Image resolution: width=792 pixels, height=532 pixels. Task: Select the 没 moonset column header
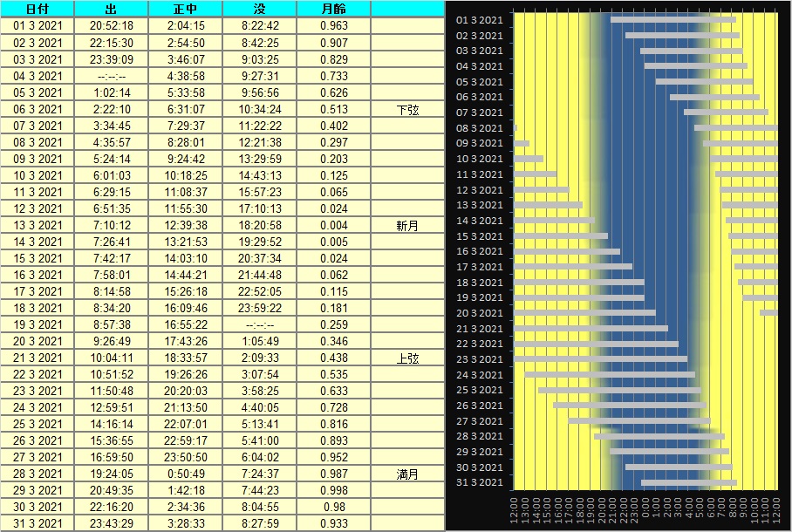(x=259, y=9)
